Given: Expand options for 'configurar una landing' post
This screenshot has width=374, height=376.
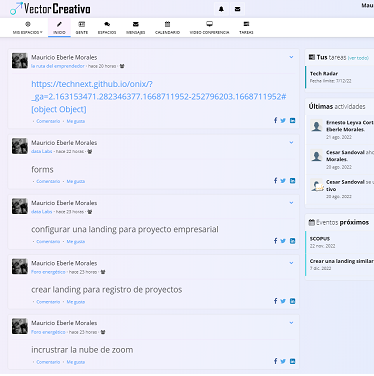Looking at the screenshot, I should pyautogui.click(x=291, y=203).
